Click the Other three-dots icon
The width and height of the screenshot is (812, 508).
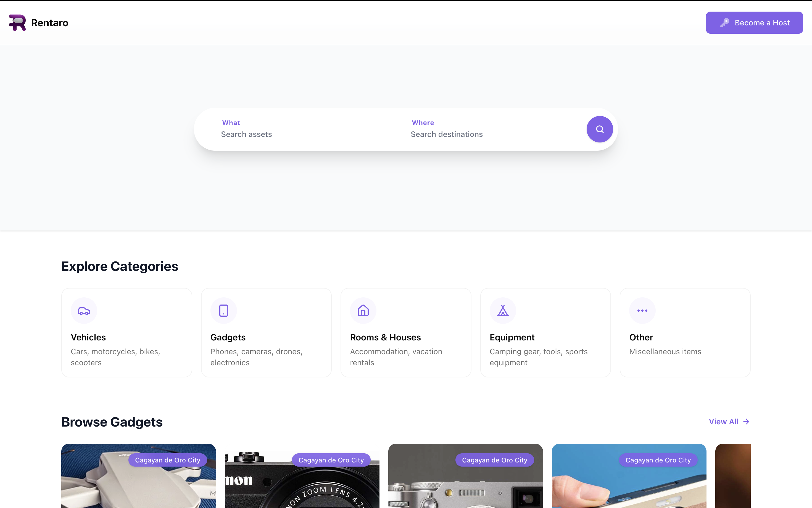coord(642,311)
